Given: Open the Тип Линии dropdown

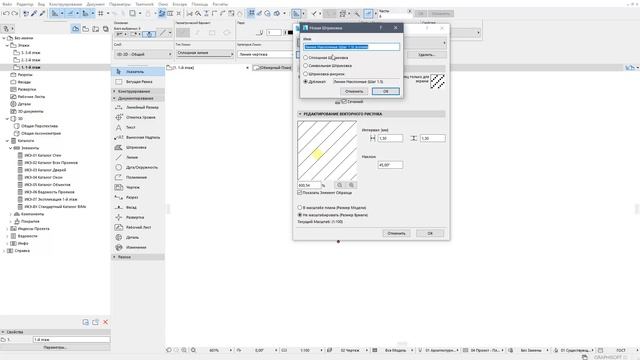Looking at the screenshot, I should (x=204, y=53).
